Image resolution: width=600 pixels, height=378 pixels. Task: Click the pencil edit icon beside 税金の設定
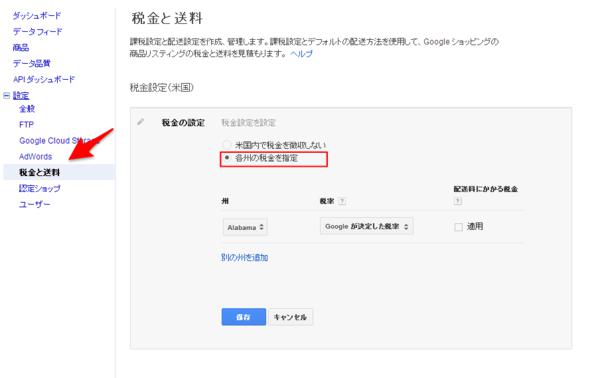141,122
